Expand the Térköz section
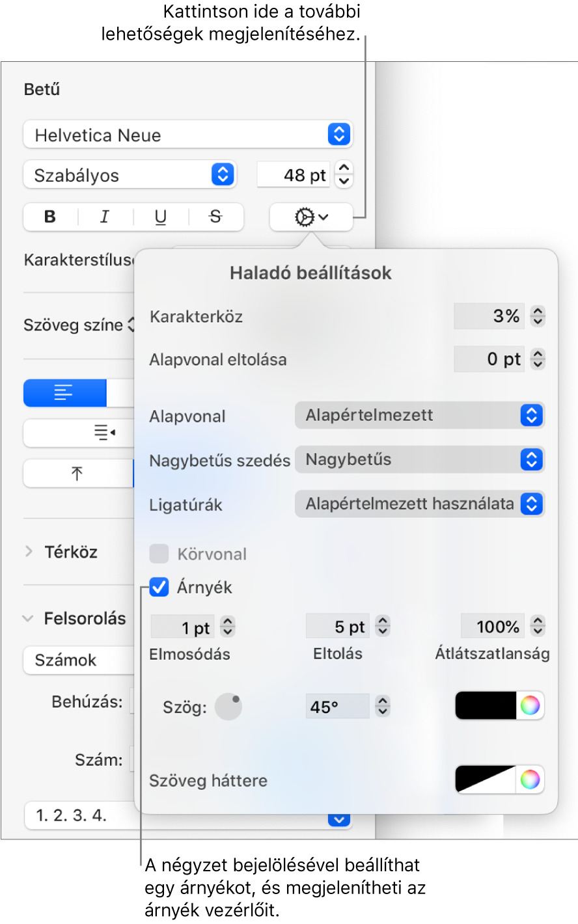The image size is (578, 924). click(x=29, y=552)
